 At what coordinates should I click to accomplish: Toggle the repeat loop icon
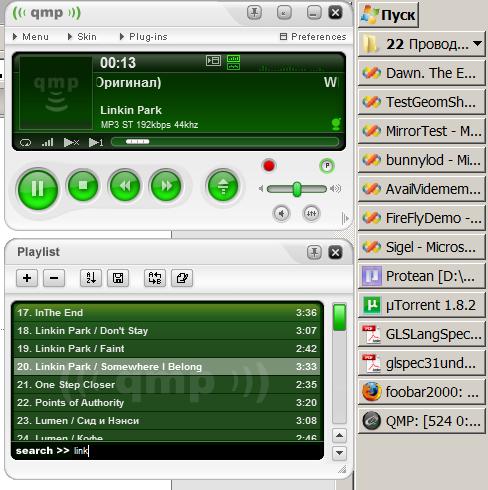(25, 143)
